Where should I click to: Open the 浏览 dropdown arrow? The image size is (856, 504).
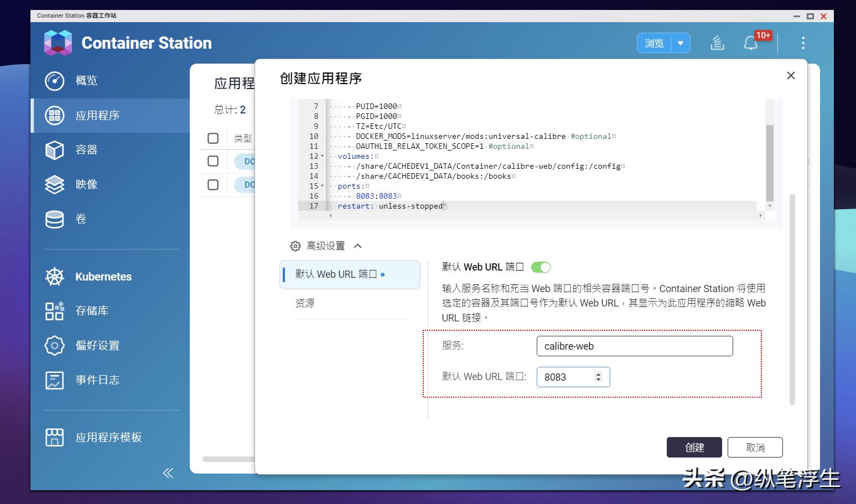pos(681,43)
